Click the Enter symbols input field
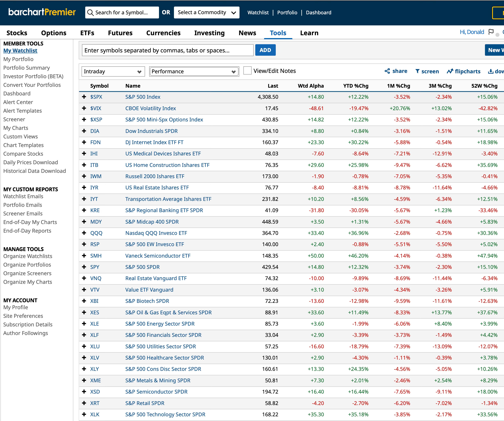The height and width of the screenshot is (421, 504). (x=168, y=50)
